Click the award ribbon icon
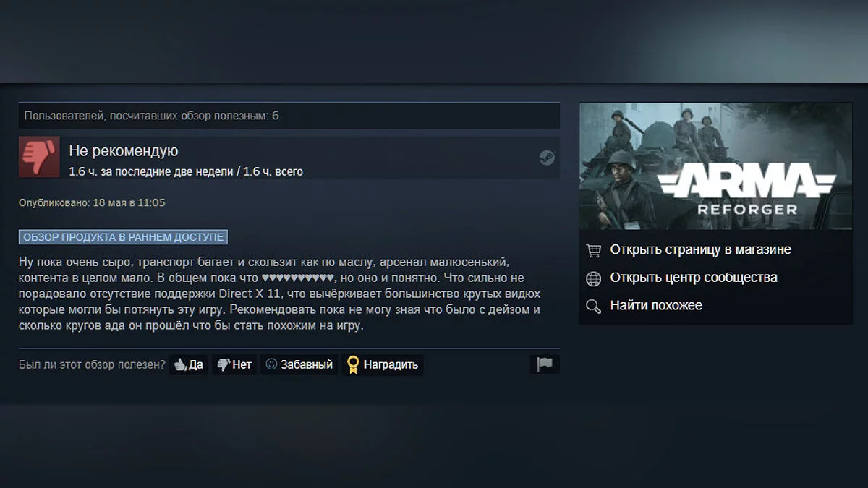868x488 pixels. pos(353,364)
